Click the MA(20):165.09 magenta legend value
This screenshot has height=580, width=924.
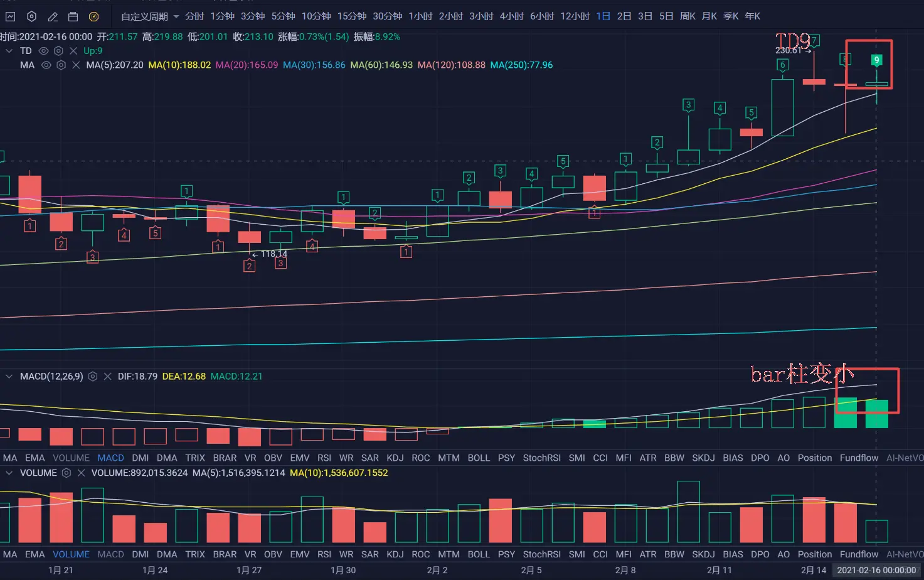247,65
